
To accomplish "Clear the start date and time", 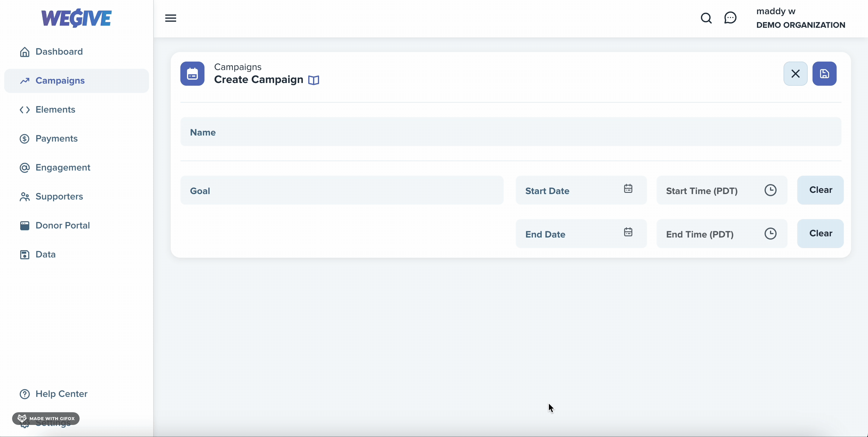I will coord(820,190).
